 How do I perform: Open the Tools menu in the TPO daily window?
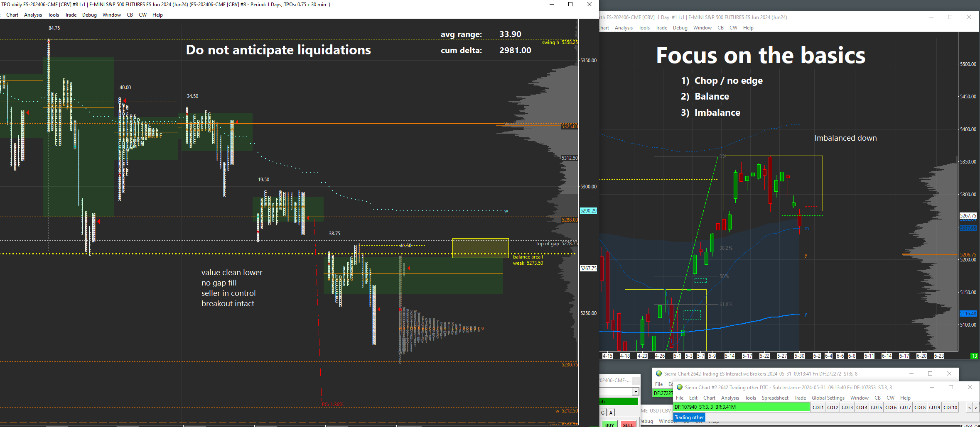click(53, 15)
